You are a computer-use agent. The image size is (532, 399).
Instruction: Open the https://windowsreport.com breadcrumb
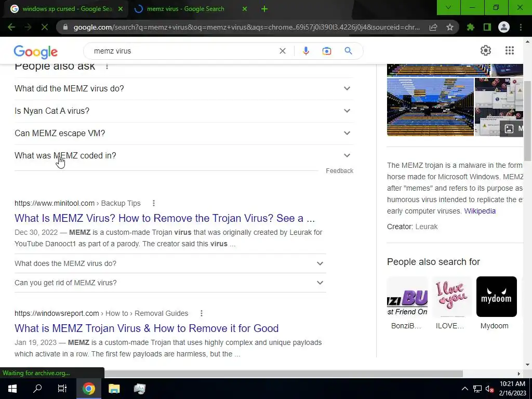tap(57, 313)
